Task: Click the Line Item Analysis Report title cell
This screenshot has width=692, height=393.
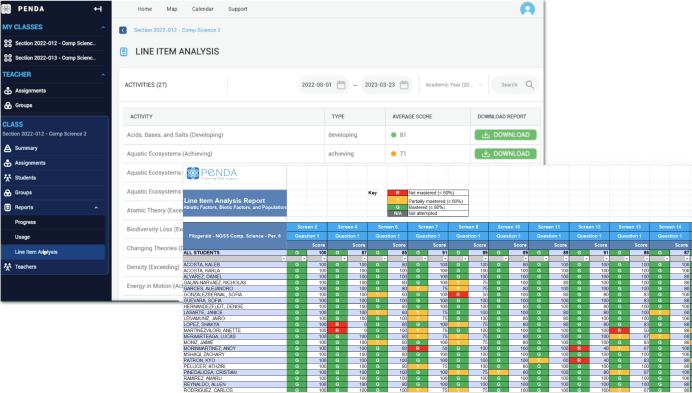Action: pyautogui.click(x=235, y=203)
